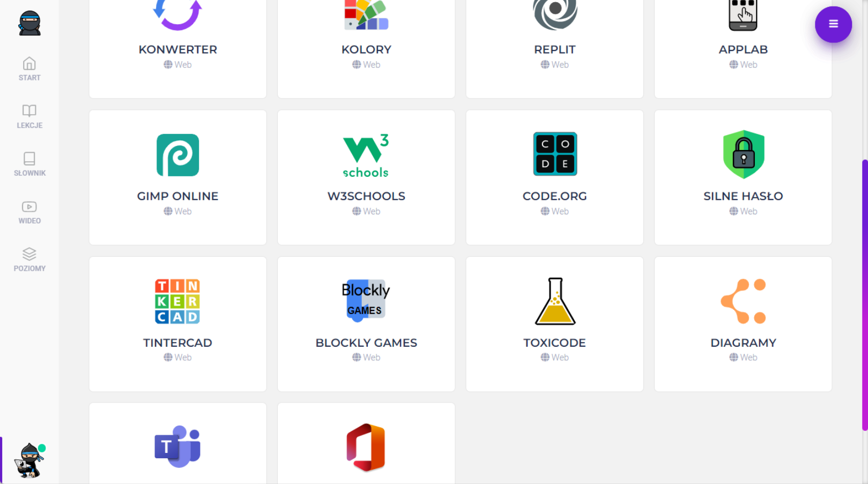
Task: Click the W3Schools logo icon
Action: (366, 155)
